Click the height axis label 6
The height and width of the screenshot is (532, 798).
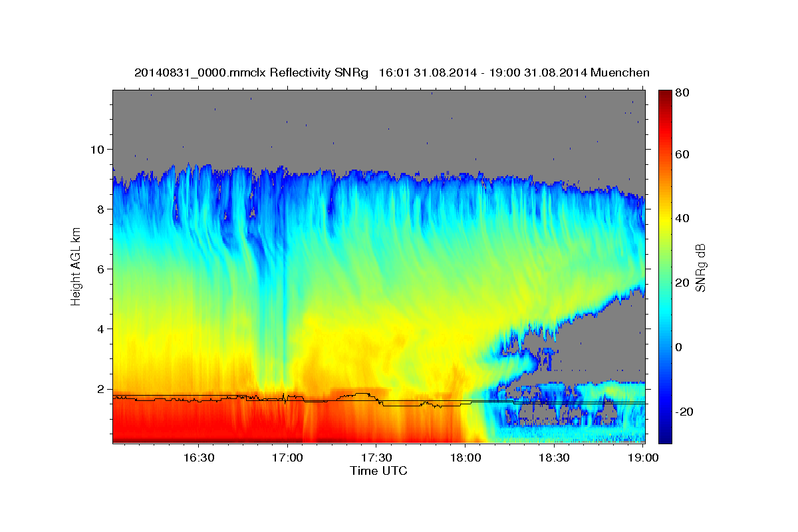102,269
